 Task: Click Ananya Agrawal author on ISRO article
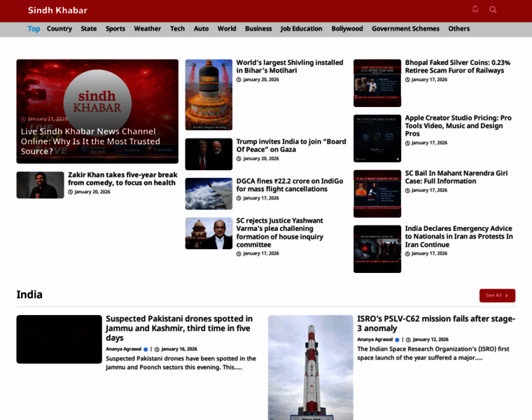[x=376, y=339]
